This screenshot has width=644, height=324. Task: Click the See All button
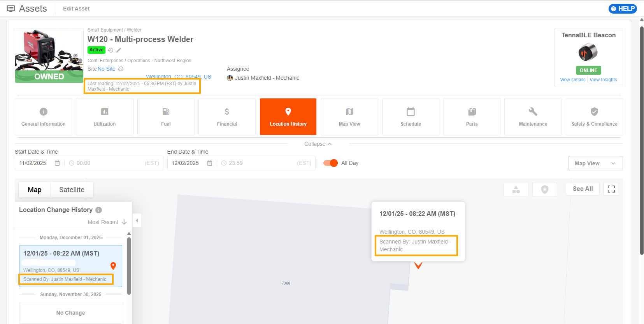[x=583, y=189]
